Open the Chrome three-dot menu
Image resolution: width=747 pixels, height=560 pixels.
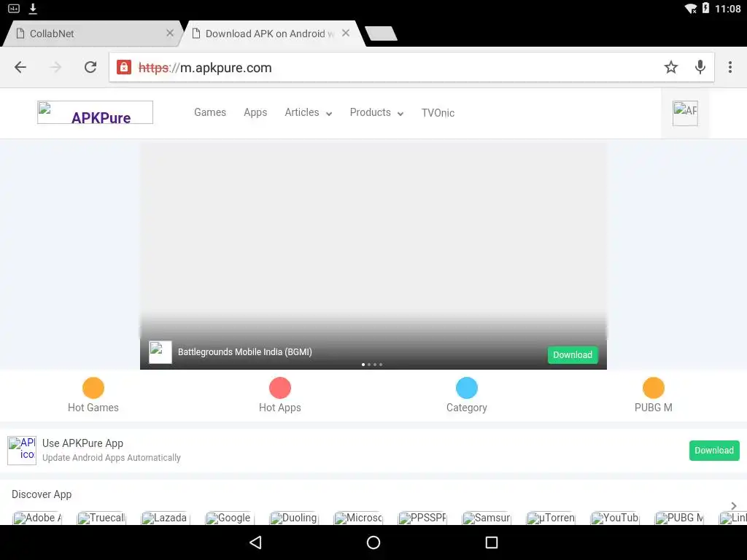(729, 67)
